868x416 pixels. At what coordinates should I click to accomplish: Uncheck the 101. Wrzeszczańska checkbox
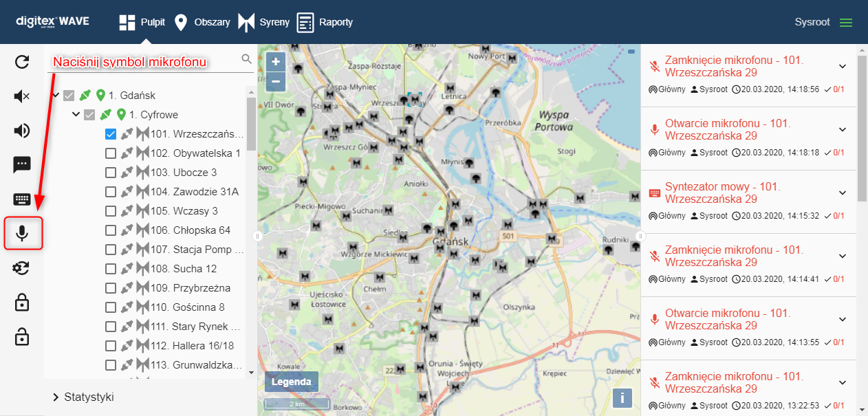pos(111,134)
